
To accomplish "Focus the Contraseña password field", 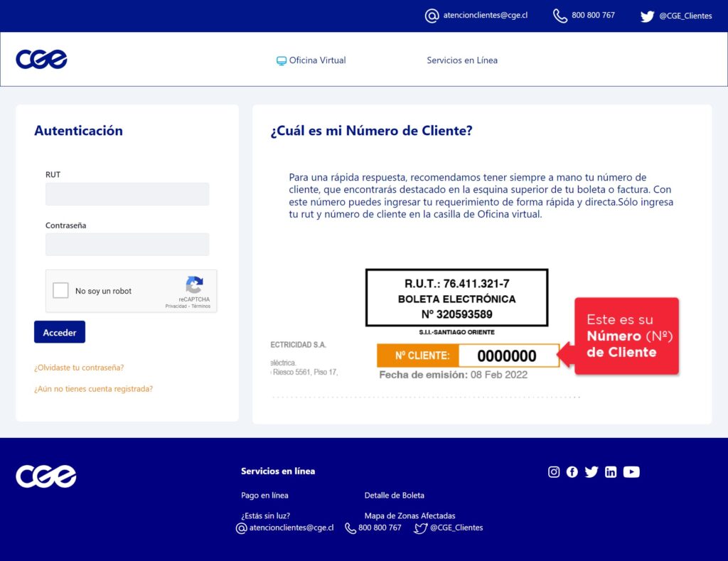I will (x=127, y=245).
